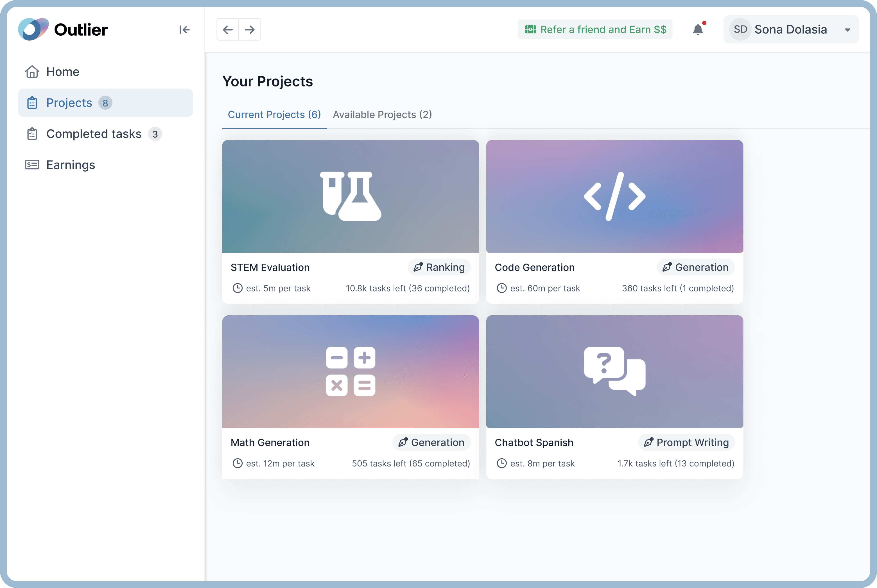This screenshot has height=588, width=877.
Task: Click the Code Generation code-bracket thumbnail
Action: click(614, 197)
